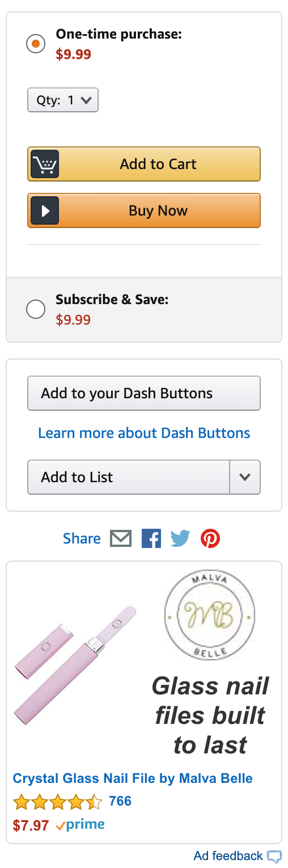Screen dimensions: 288x868
Task: Click the play arrow icon on Buy Now
Action: coord(45,210)
